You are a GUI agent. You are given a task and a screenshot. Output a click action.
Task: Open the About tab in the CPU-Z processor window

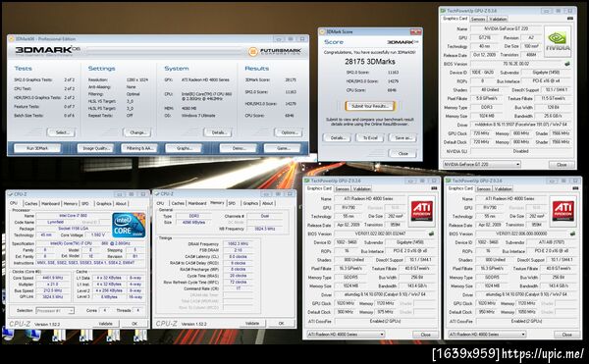[x=121, y=203]
